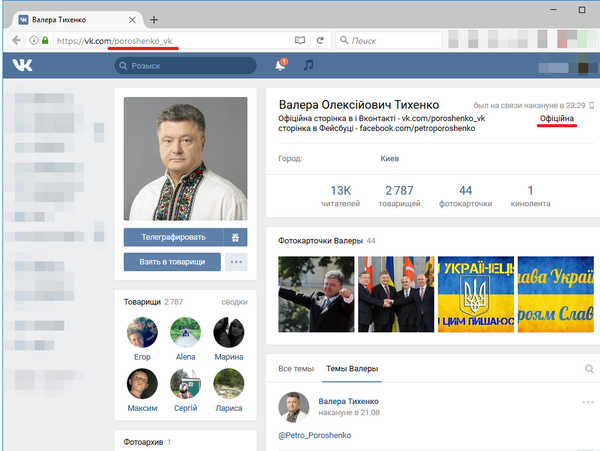This screenshot has height=451, width=600.
Task: Click the browser back arrow
Action: click(x=15, y=40)
